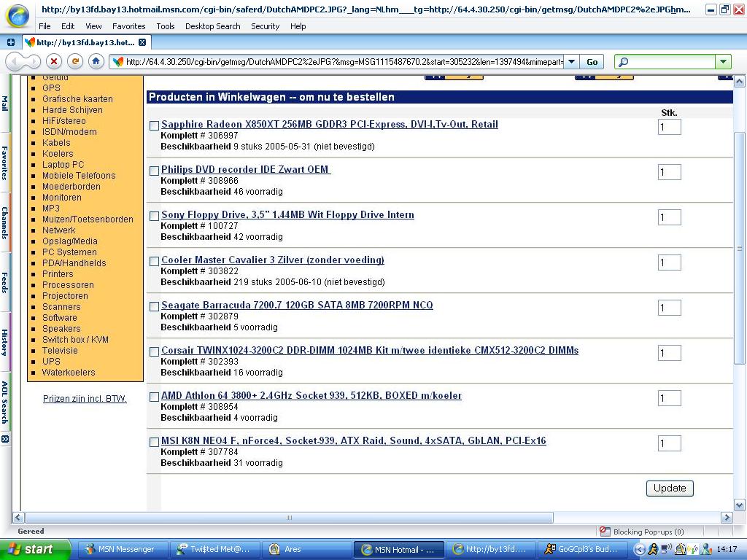Open the Windows start menu

point(34,550)
